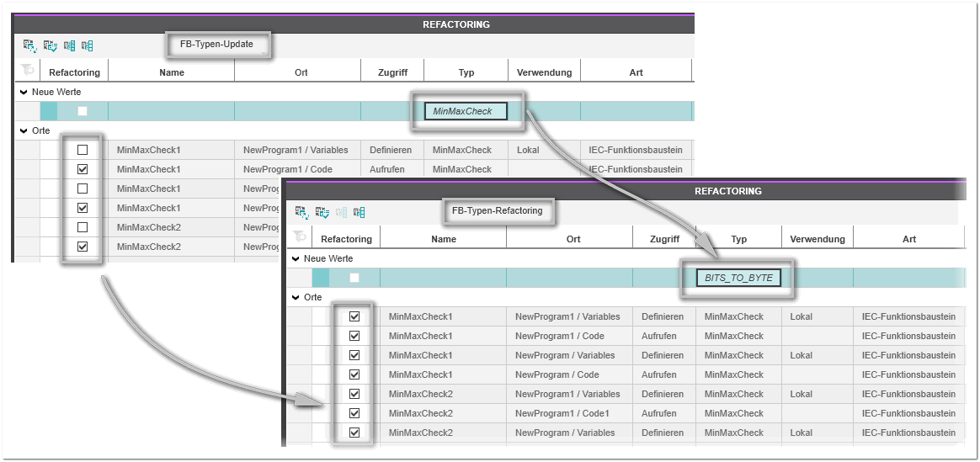Click first toolbar icon in FB-Typen-Refactoring panel
Image resolution: width=980 pixels, height=462 pixels.
301,212
